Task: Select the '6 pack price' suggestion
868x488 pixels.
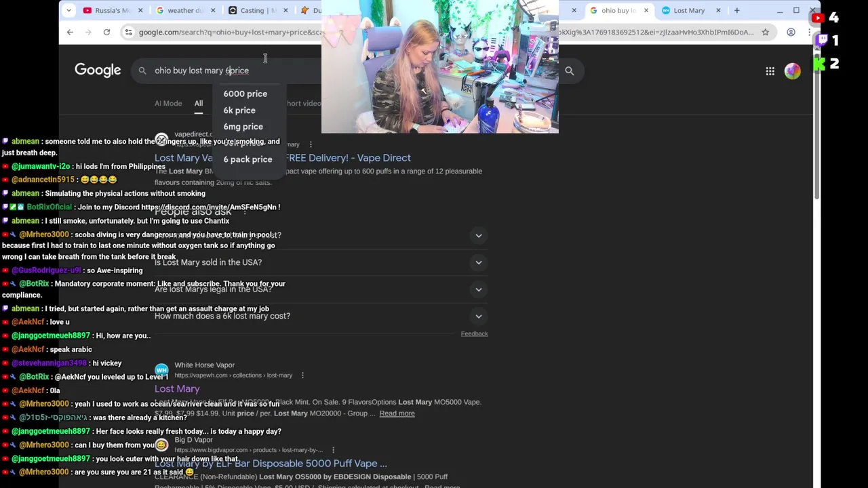Action: tap(248, 159)
